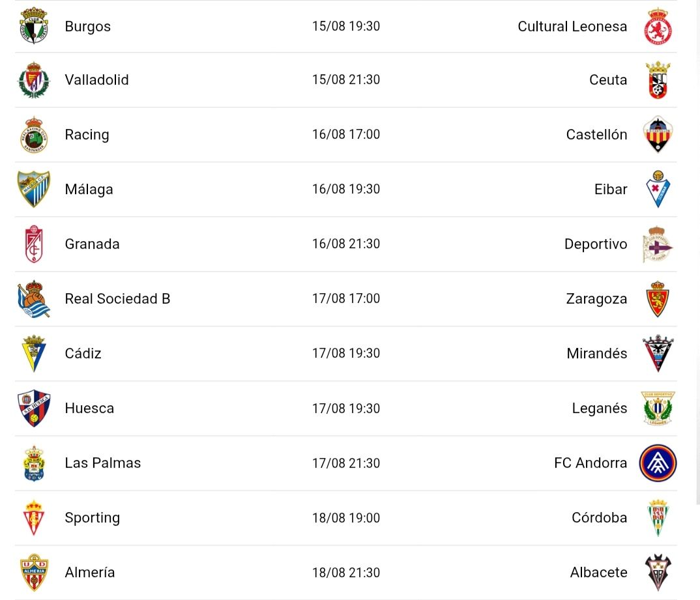Open the Castellón team name

click(596, 135)
